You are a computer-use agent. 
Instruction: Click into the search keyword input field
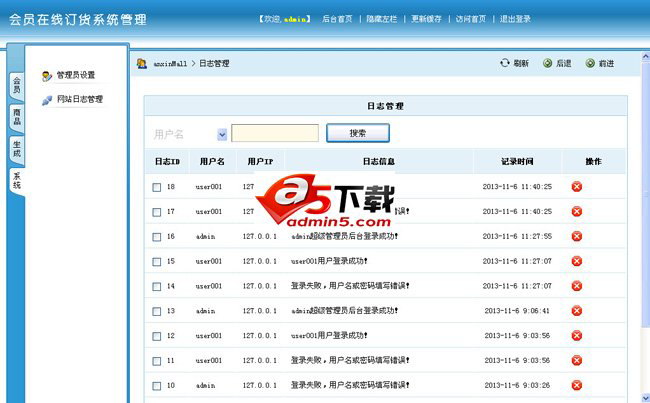(x=275, y=133)
